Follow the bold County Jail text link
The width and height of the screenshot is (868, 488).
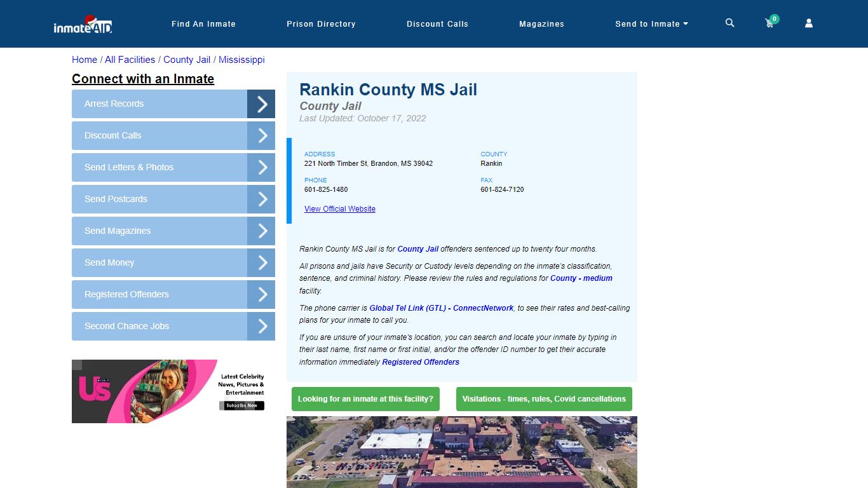click(x=417, y=249)
